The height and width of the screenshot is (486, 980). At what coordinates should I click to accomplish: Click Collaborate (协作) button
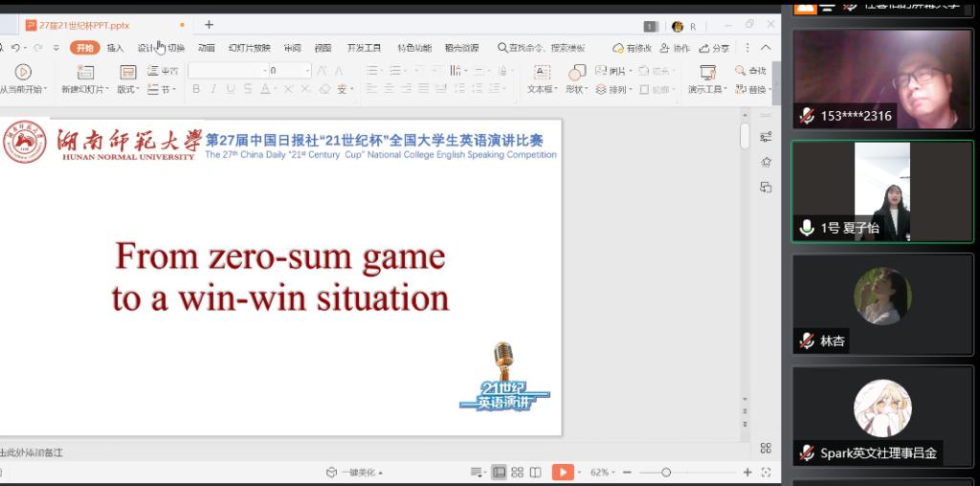675,48
